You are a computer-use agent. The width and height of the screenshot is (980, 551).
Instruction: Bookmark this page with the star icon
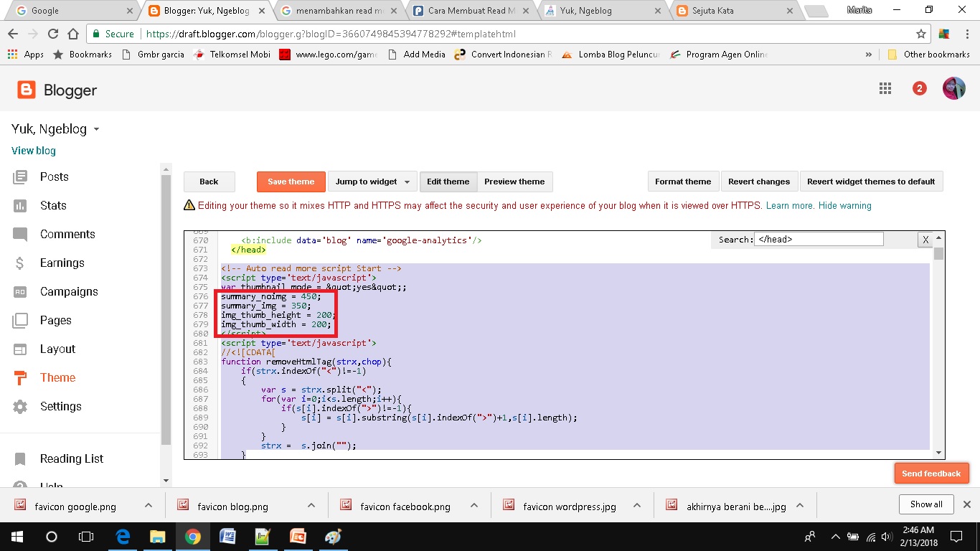(921, 34)
